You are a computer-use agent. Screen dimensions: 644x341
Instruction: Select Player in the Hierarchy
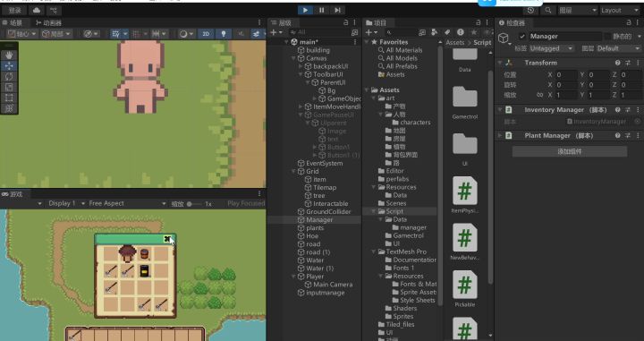tap(315, 277)
